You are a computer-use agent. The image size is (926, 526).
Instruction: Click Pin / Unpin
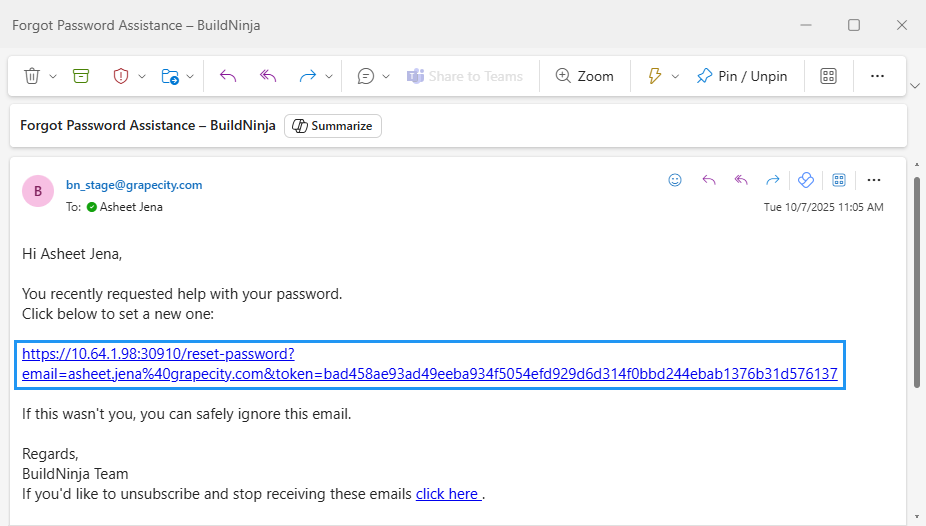742,76
